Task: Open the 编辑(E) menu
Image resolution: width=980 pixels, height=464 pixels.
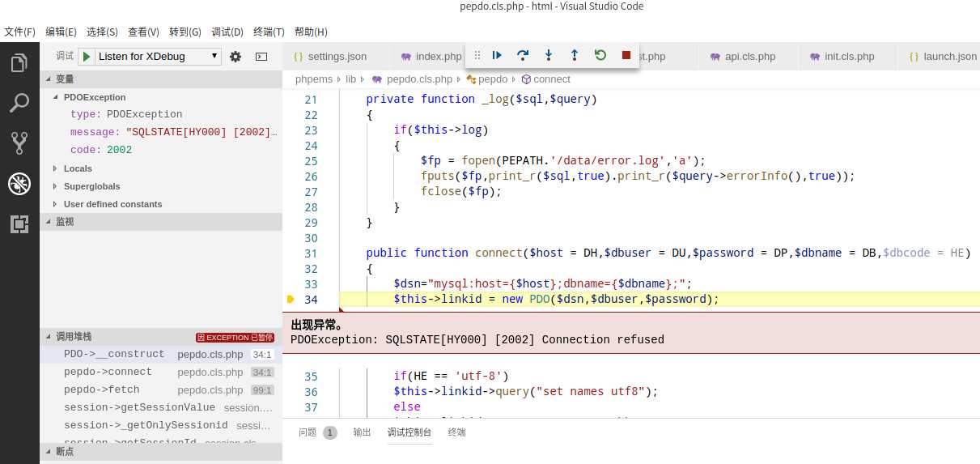Action: click(61, 32)
